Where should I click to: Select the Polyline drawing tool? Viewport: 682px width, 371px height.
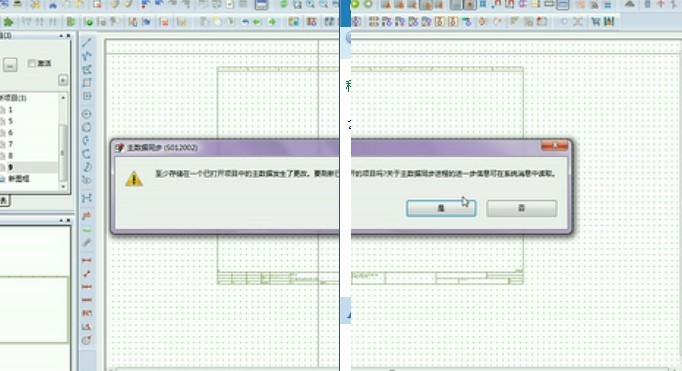coord(87,56)
